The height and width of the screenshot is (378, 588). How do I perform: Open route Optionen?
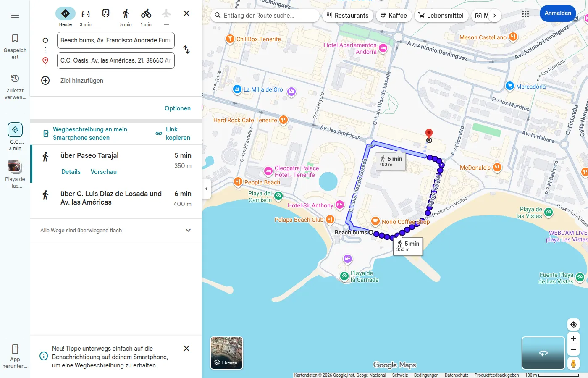pos(178,108)
